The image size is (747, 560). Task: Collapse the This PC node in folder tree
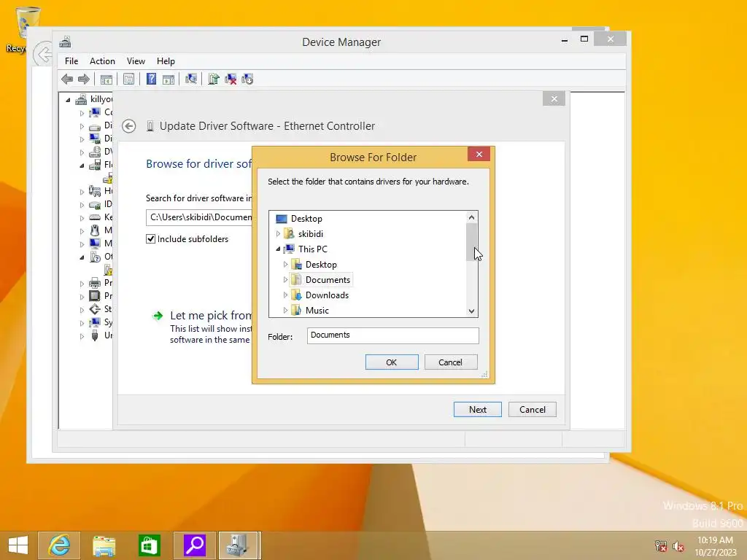(278, 249)
